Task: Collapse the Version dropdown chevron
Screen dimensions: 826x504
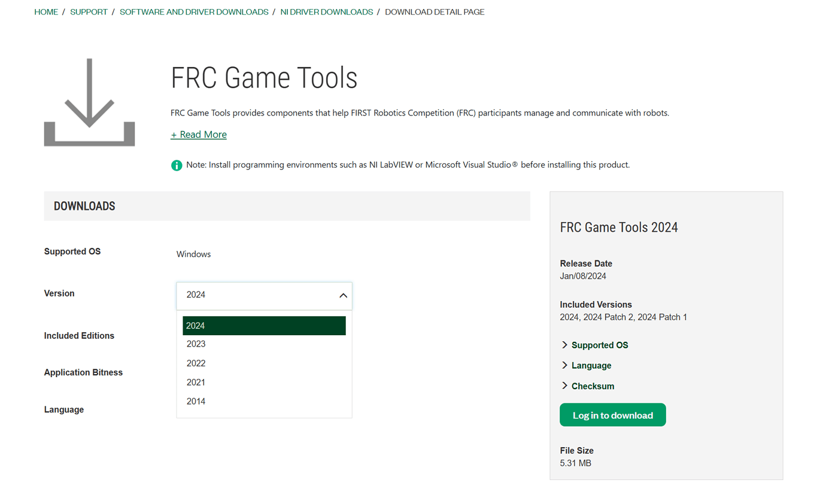Action: [x=343, y=295]
